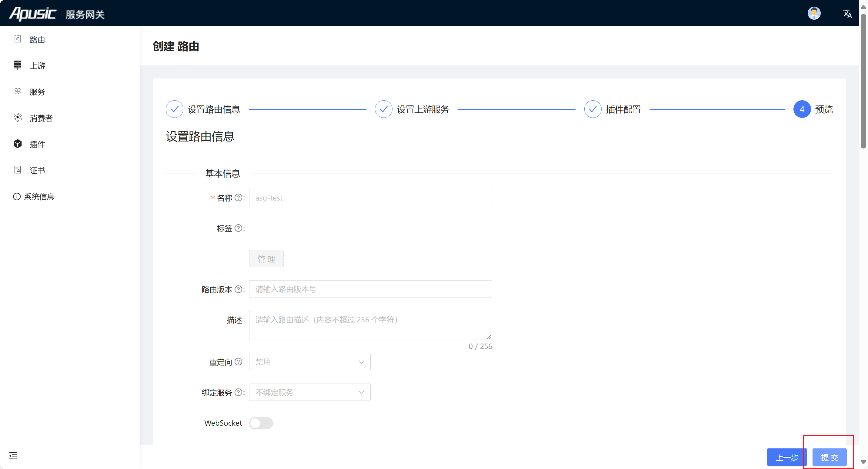Click the 路由 sidebar icon

[x=18, y=39]
